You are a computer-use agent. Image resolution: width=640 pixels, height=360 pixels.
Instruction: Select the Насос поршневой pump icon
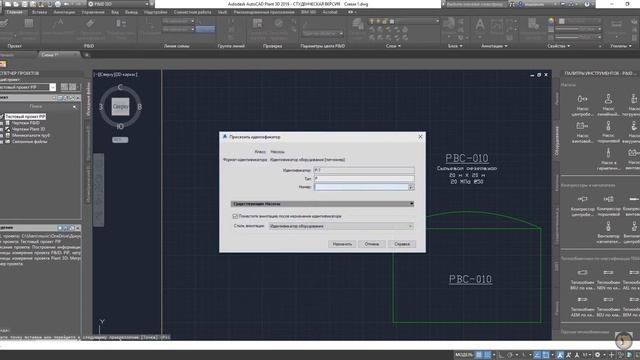(608, 126)
